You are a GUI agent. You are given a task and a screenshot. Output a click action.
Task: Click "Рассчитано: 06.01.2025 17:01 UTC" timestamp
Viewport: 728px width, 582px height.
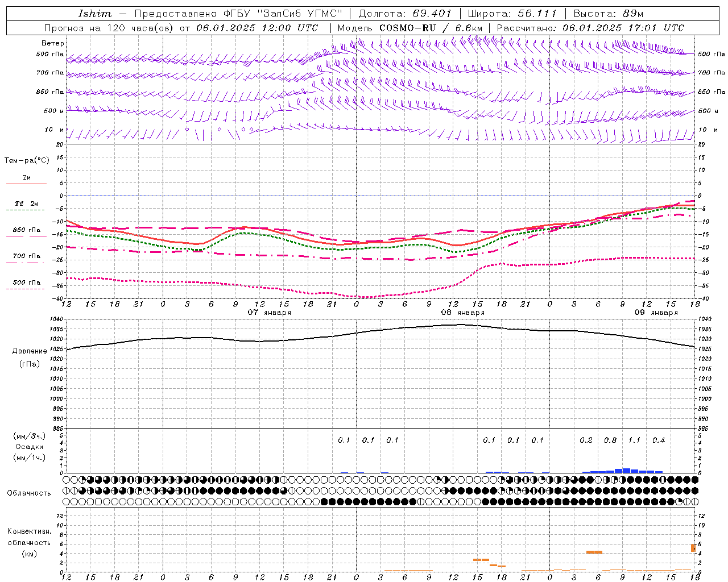pyautogui.click(x=590, y=28)
